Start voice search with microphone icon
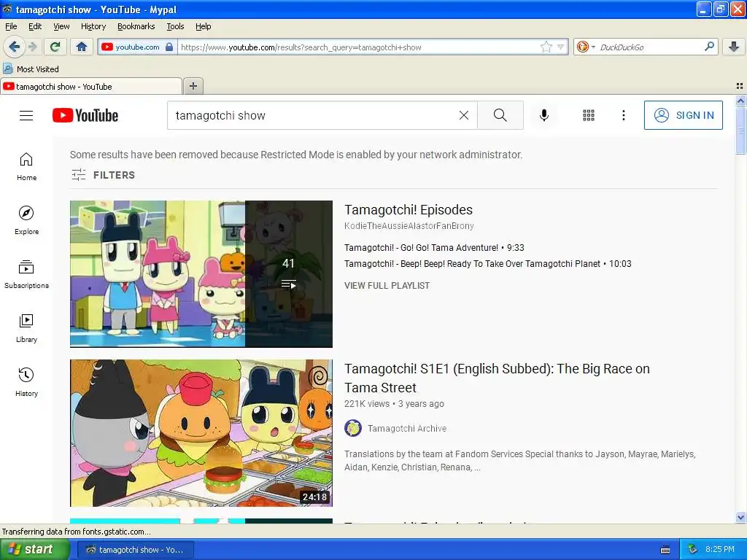The image size is (747, 560). 544,115
